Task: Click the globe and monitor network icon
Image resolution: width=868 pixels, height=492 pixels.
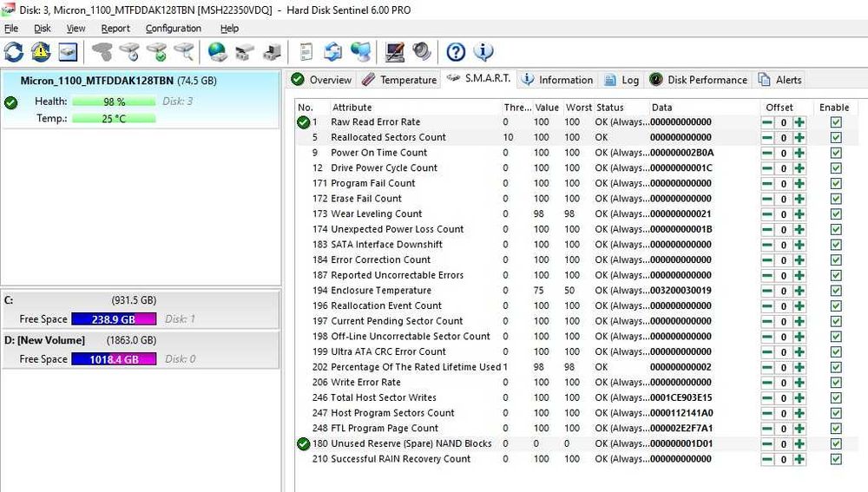Action: tap(361, 52)
